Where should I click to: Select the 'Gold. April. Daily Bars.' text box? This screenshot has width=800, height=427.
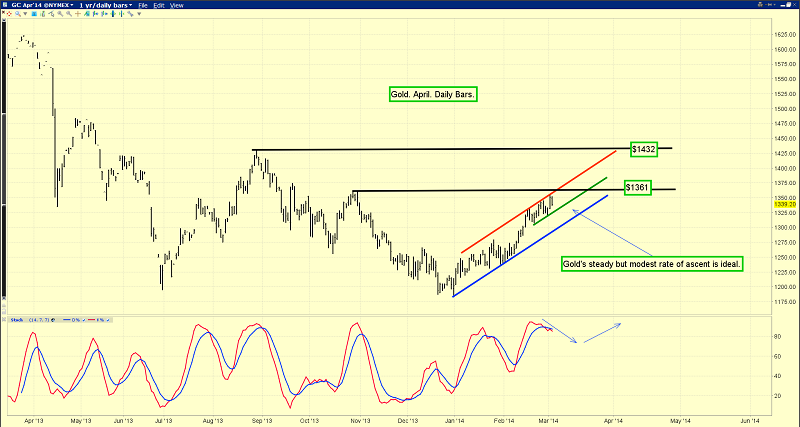pos(434,95)
